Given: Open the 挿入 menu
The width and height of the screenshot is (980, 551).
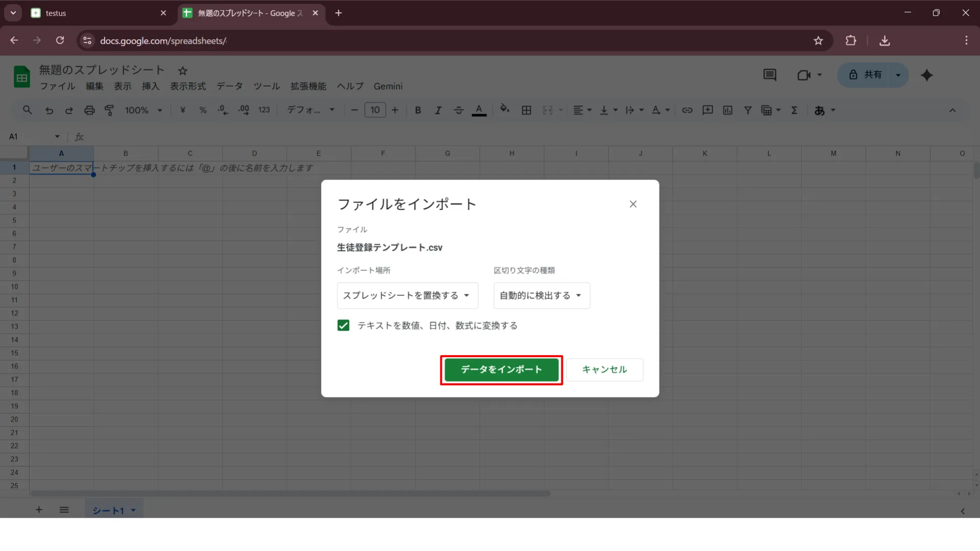Looking at the screenshot, I should pos(151,86).
